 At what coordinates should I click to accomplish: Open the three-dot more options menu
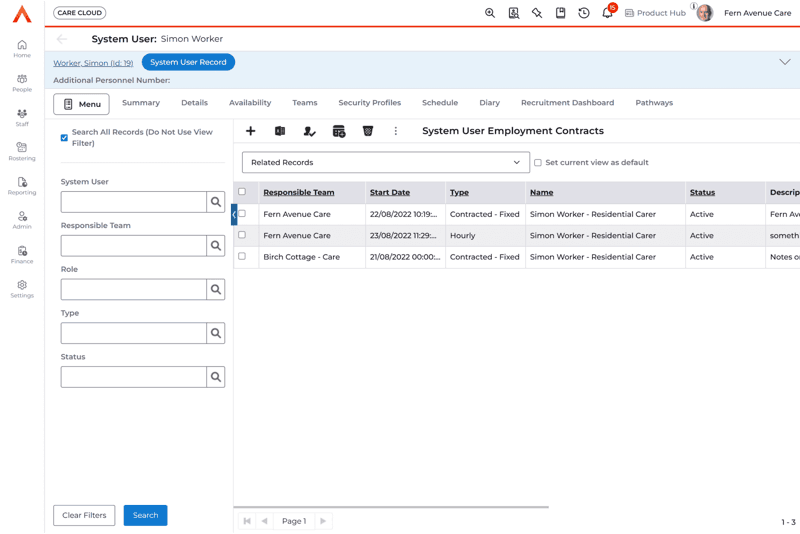pos(396,131)
